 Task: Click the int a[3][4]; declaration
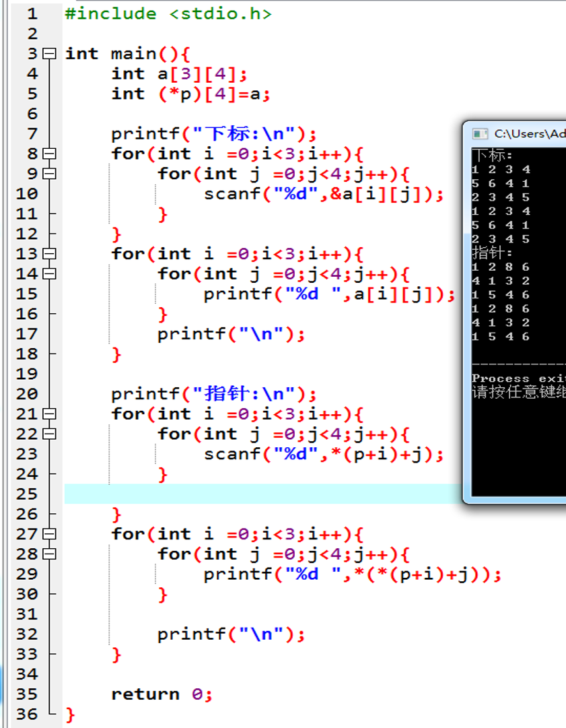179,74
